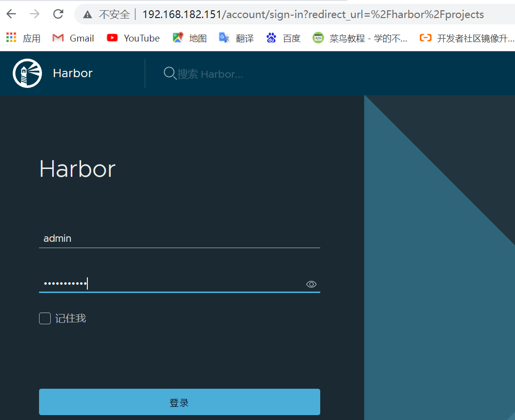Click the address bar URL text
This screenshot has width=515, height=420.
(313, 15)
